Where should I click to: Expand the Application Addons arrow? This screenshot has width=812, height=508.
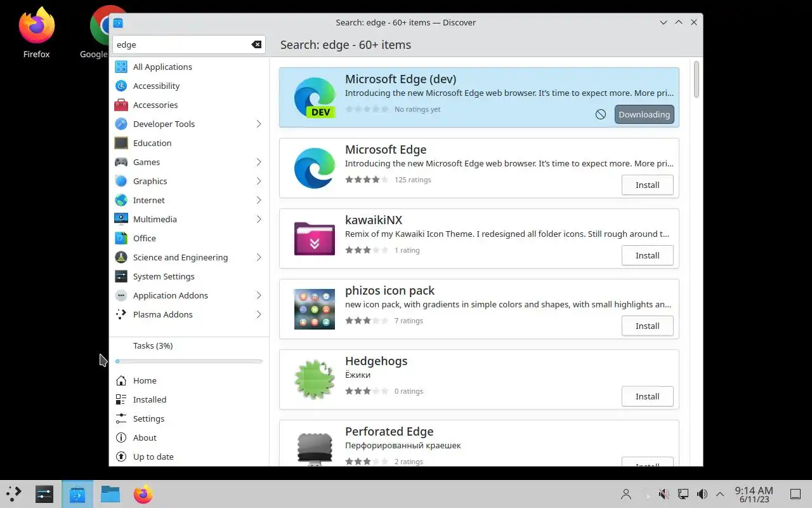(259, 295)
